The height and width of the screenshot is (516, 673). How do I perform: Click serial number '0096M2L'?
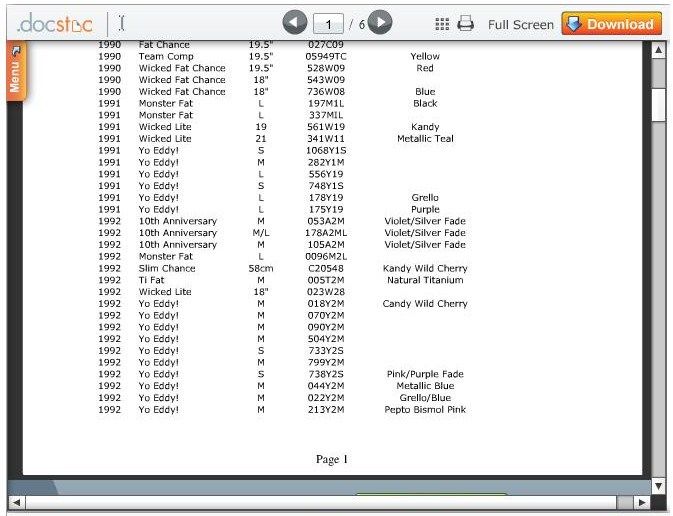pos(326,257)
